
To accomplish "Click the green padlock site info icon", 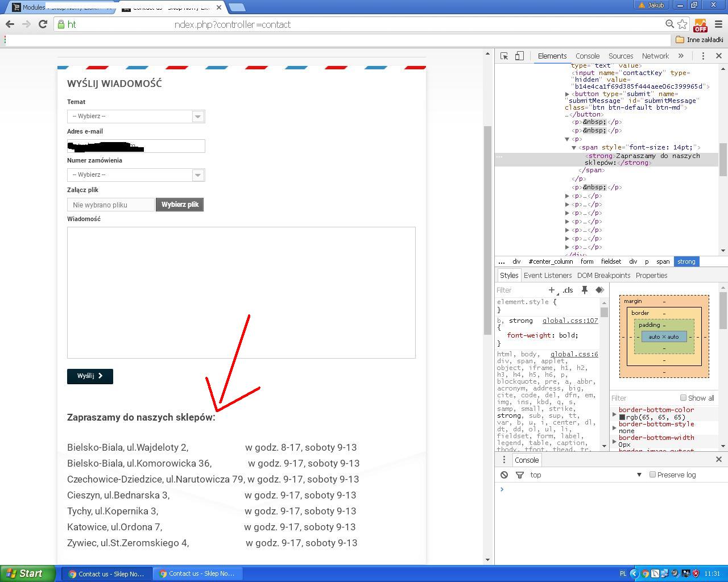I will click(x=61, y=24).
